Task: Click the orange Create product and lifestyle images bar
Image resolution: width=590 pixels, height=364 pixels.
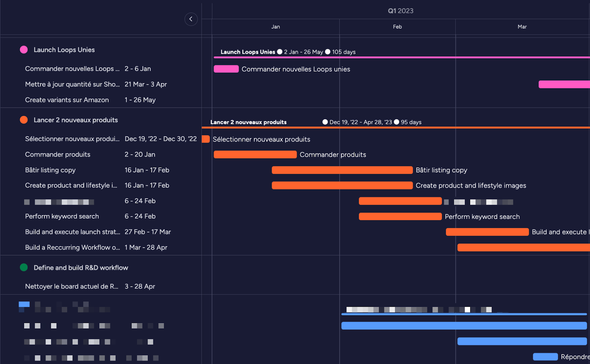Action: pos(342,186)
